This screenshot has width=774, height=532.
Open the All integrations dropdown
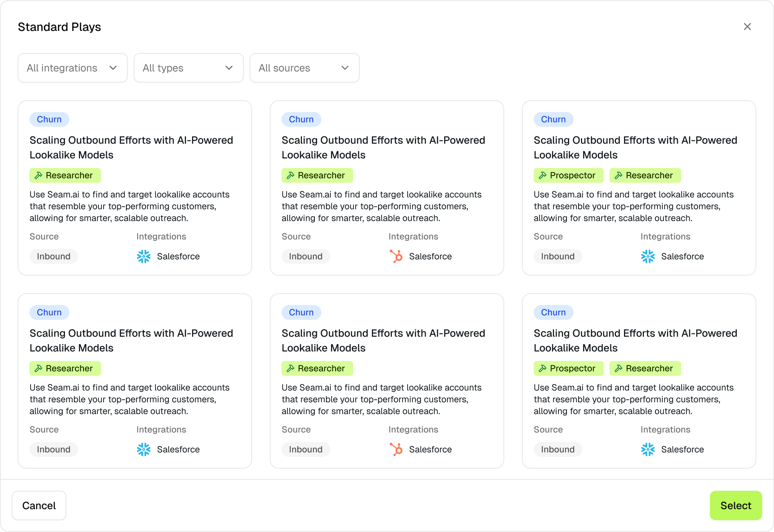point(73,68)
